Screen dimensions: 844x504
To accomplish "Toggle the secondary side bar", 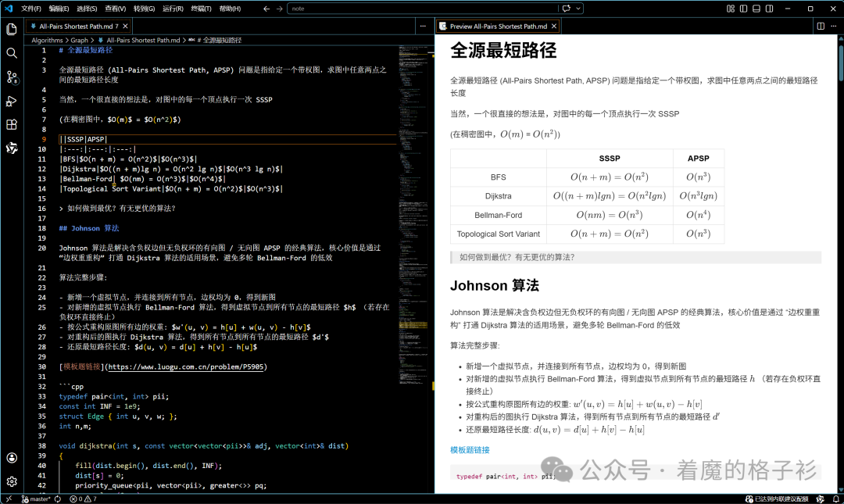I will 769,9.
